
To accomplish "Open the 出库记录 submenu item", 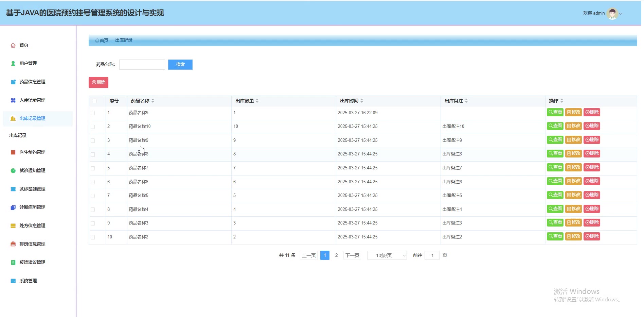I will [18, 135].
